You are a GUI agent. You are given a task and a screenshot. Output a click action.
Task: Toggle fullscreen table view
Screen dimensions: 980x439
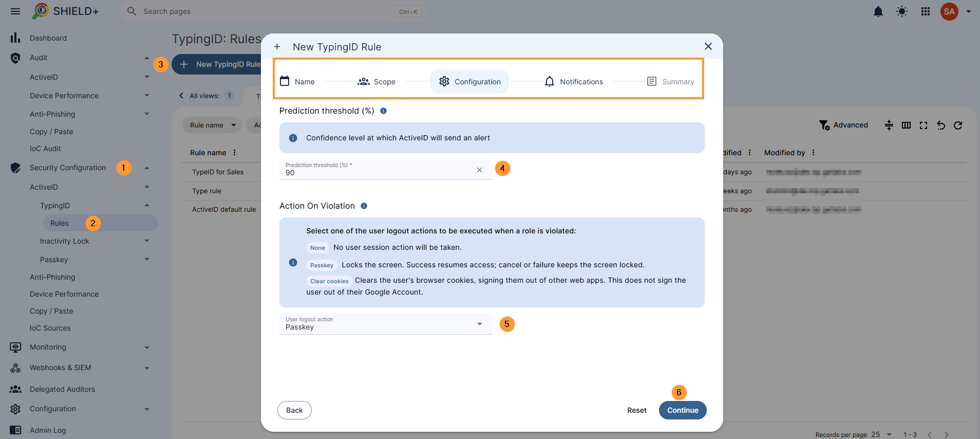click(924, 125)
